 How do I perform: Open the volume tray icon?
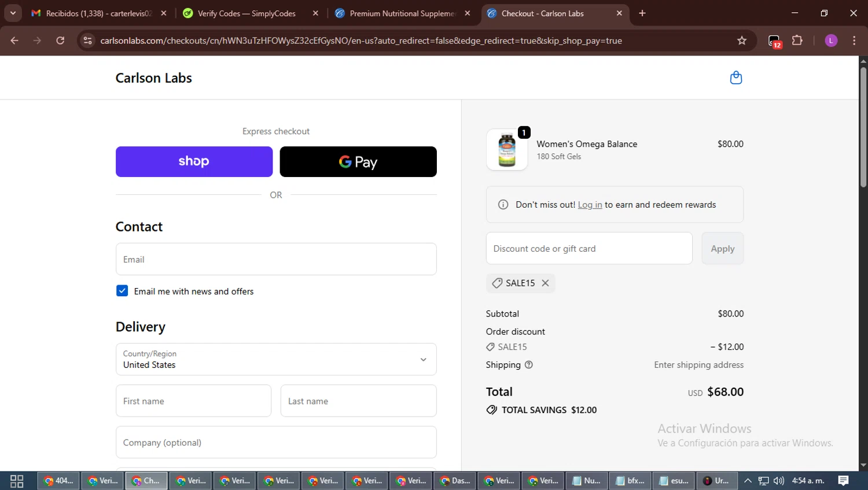tap(779, 481)
